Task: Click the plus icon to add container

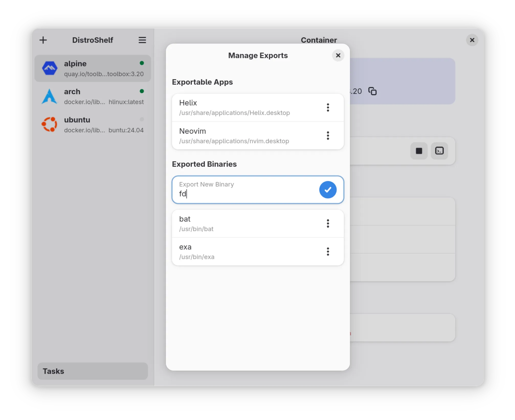Action: pos(43,40)
